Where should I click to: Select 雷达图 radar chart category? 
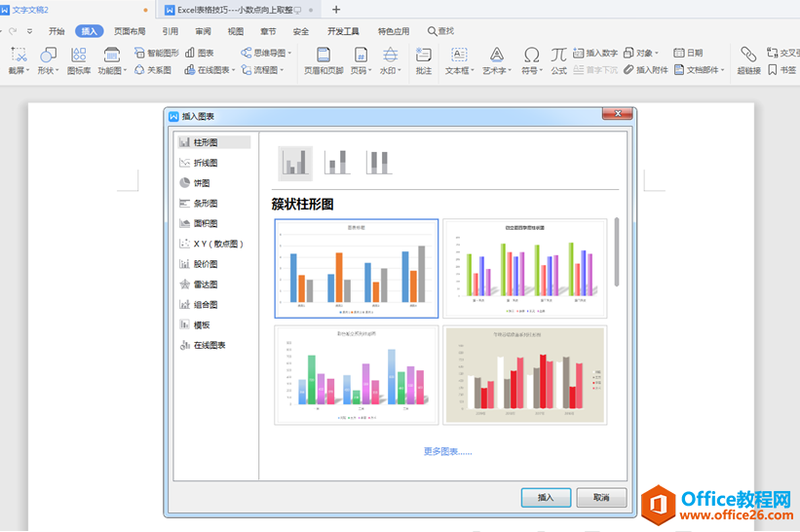tap(213, 285)
